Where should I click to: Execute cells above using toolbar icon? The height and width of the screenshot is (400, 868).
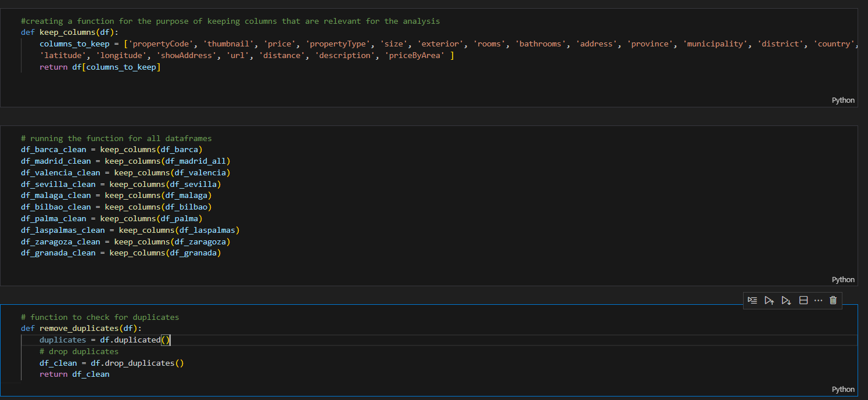pos(769,300)
